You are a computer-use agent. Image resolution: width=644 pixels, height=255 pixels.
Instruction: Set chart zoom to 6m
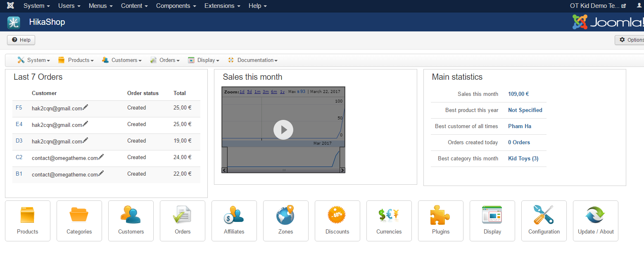[274, 91]
